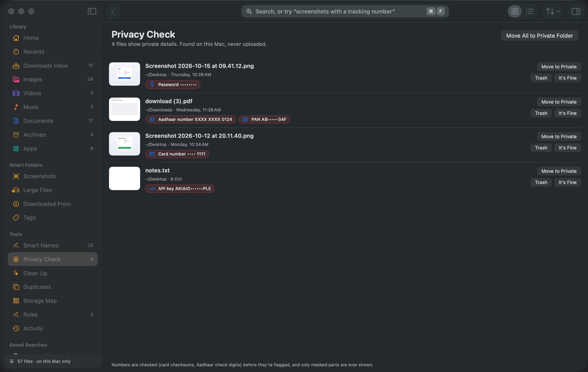The width and height of the screenshot is (588, 372).
Task: Open the Home library item
Action: [53, 38]
